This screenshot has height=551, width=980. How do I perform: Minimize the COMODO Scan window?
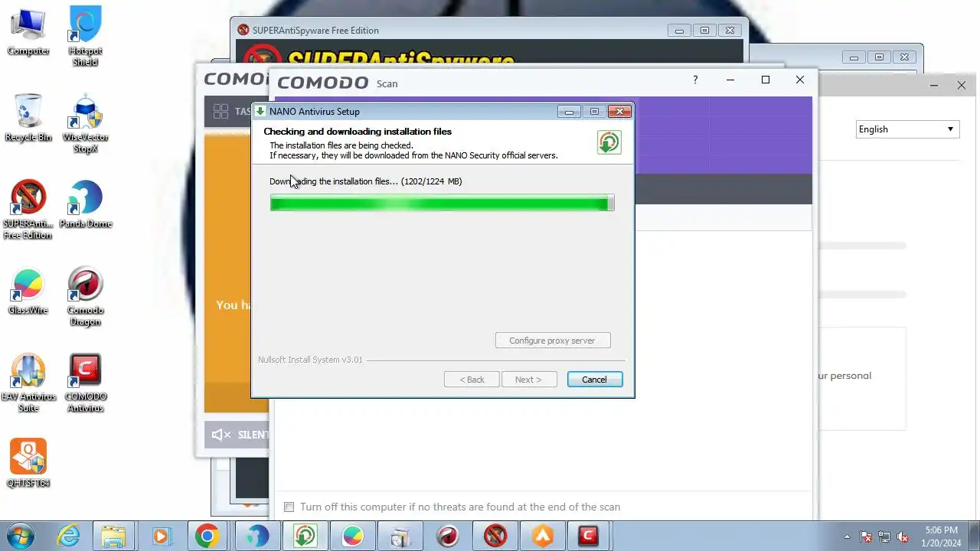click(x=730, y=80)
